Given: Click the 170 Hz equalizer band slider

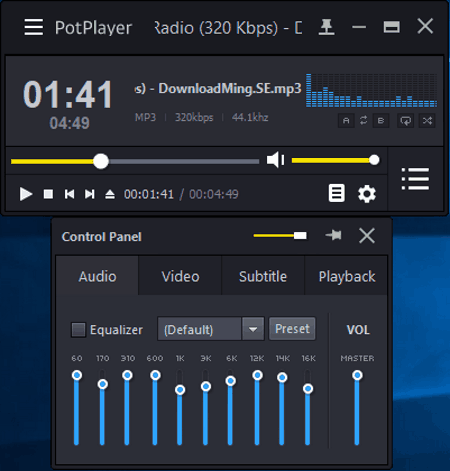Looking at the screenshot, I should (102, 407).
